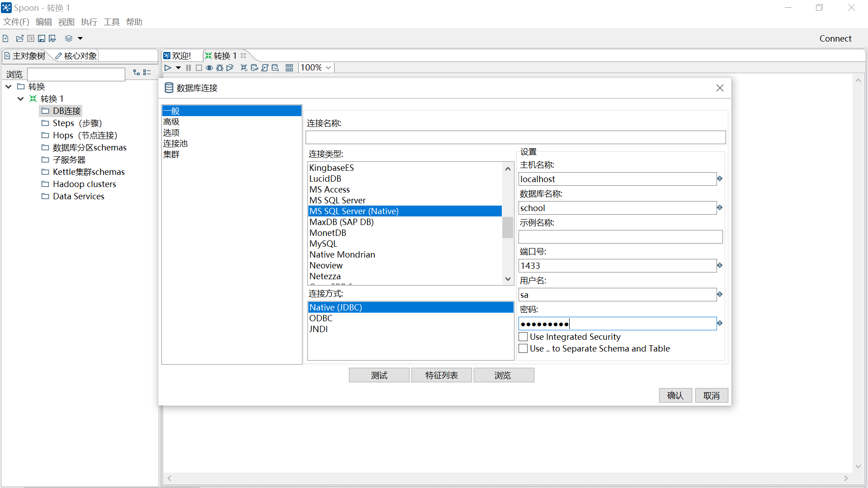Run the transformation with the Play icon
This screenshot has height=488, width=868.
coord(167,67)
